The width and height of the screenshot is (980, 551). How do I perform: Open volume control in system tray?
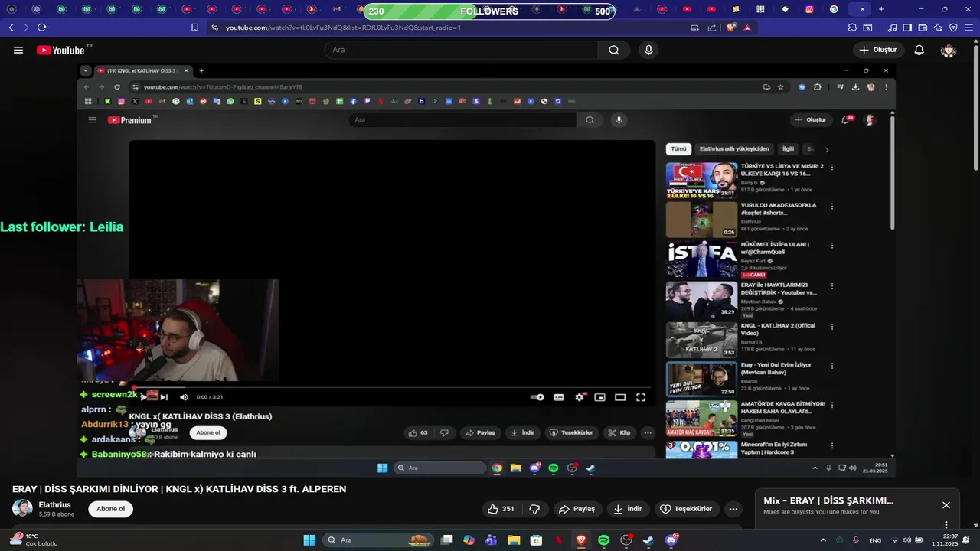coord(906,540)
